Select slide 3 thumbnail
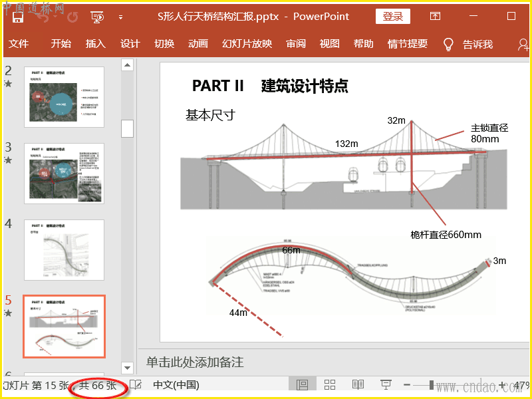The height and width of the screenshot is (399, 532). 64,174
